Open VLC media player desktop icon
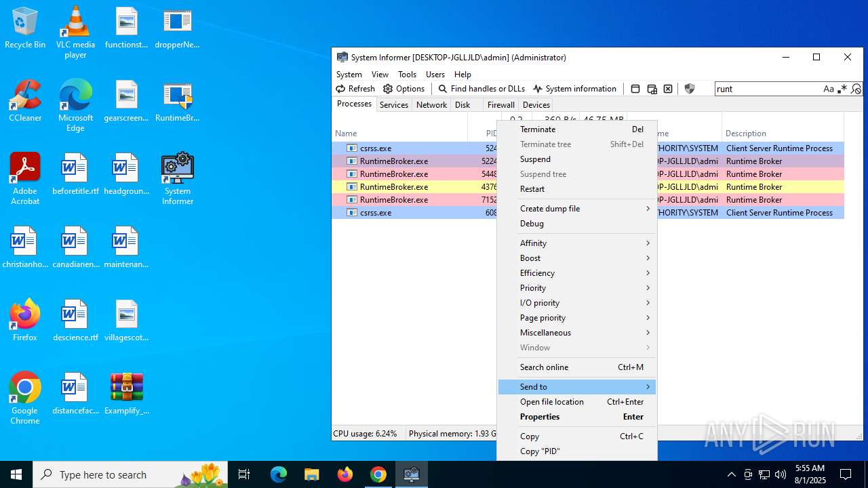 (75, 32)
